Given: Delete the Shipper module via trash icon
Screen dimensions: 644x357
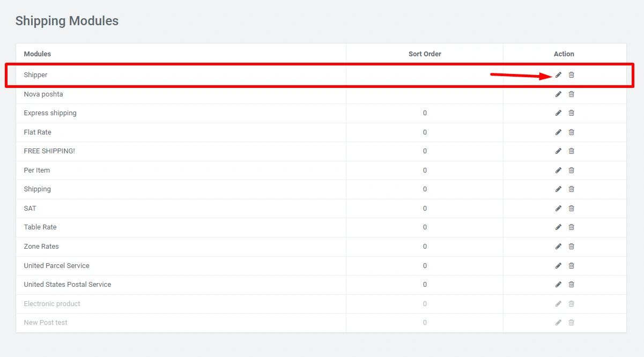Looking at the screenshot, I should [x=571, y=75].
